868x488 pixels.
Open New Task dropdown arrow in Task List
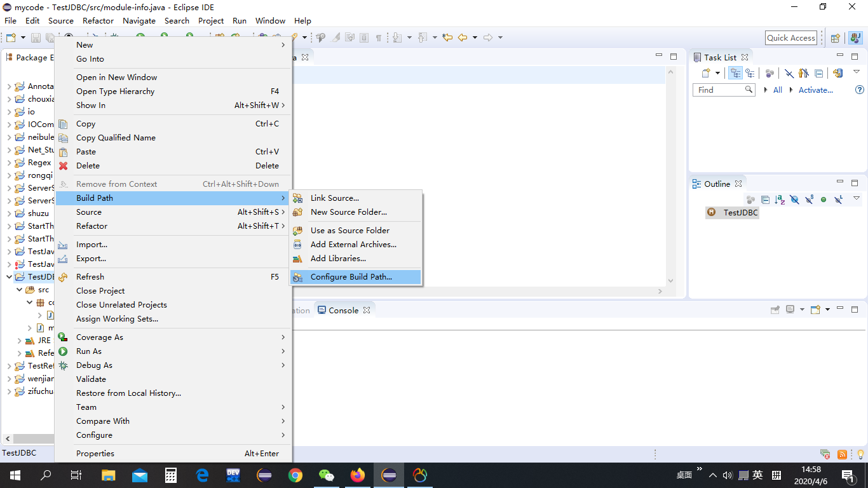point(717,73)
